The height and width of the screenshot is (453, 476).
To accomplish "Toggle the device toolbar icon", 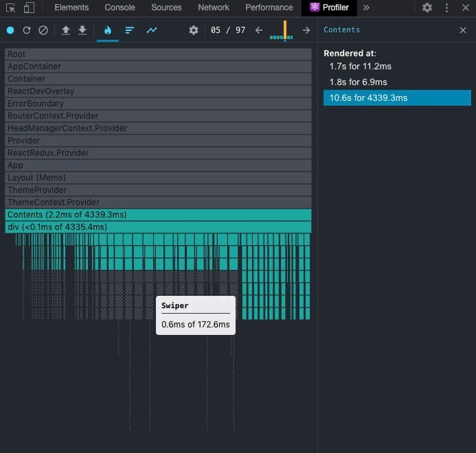I will coord(29,8).
